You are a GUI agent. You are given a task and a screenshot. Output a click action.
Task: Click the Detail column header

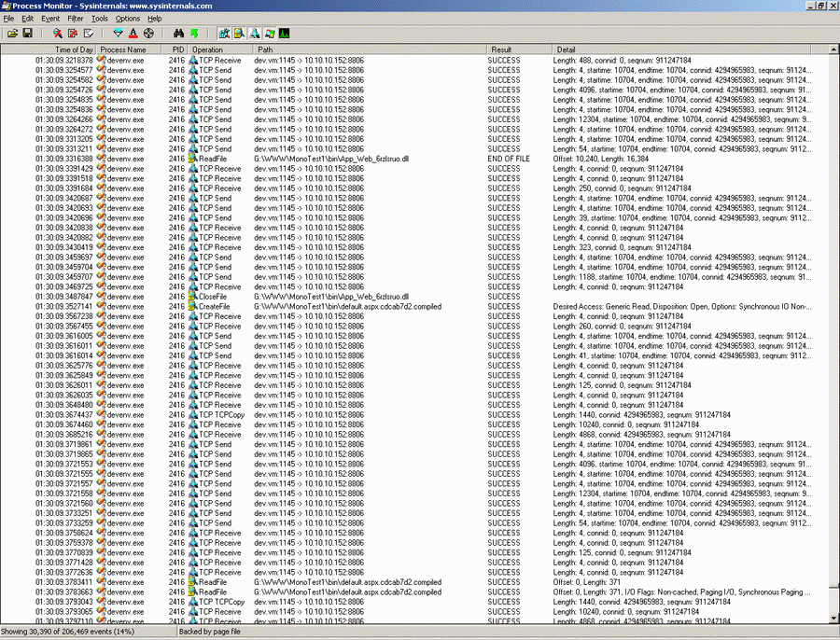pos(681,49)
